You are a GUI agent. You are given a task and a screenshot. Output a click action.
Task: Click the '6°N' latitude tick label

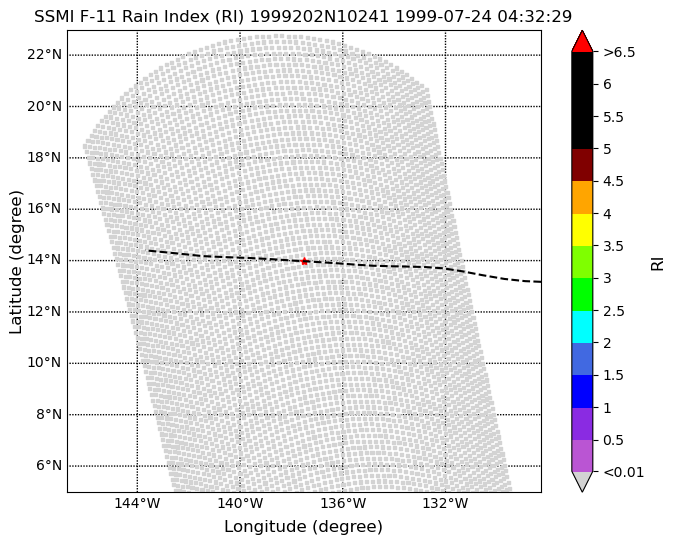coord(48,465)
